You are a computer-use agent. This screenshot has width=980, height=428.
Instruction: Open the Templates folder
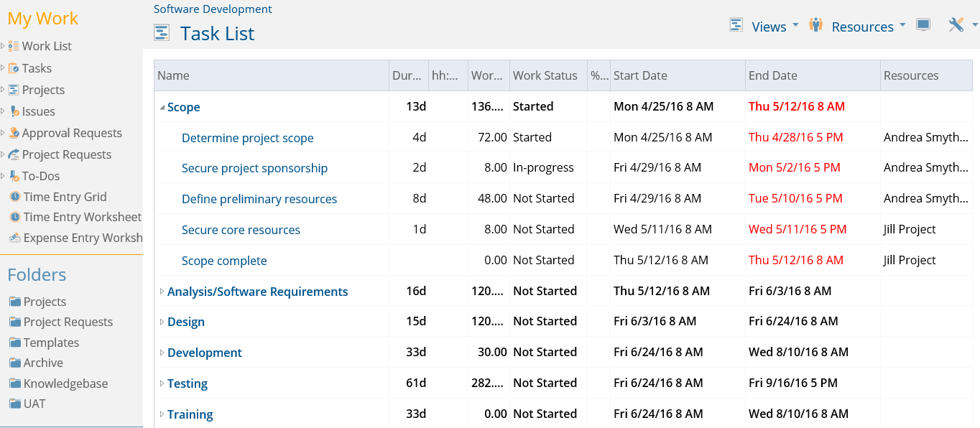pos(51,343)
